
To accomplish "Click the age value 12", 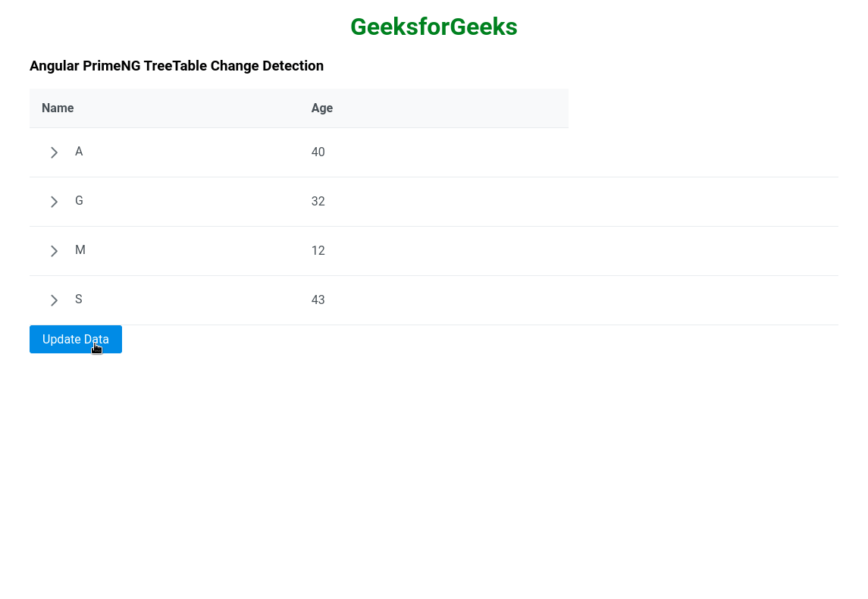I will 318,251.
